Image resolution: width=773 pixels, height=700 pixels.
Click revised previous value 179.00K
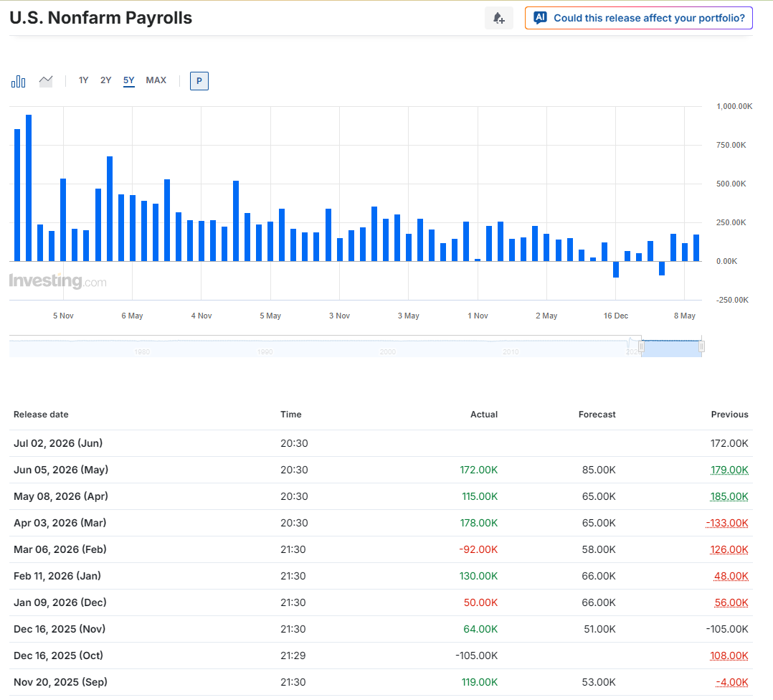point(729,470)
